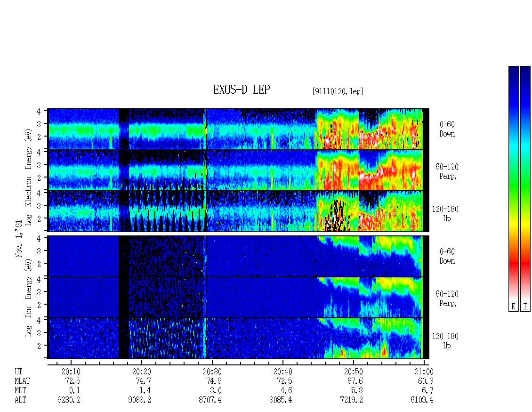Click the ion panel's 0-60 Down label
Viewport: 532px width, 412px height.
pos(447,256)
